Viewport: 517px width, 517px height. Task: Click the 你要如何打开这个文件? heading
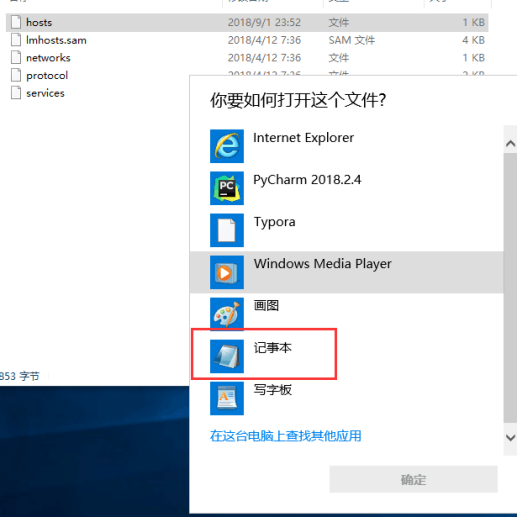(298, 100)
